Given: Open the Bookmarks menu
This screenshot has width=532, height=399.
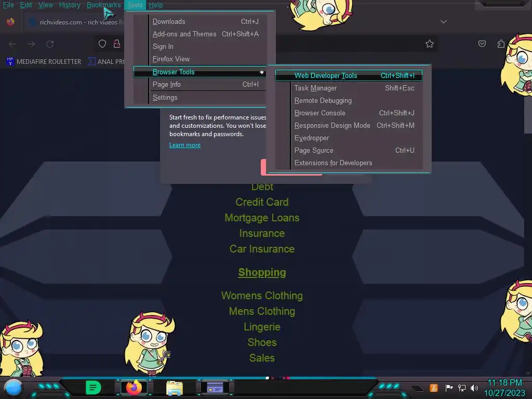Looking at the screenshot, I should pos(103,5).
